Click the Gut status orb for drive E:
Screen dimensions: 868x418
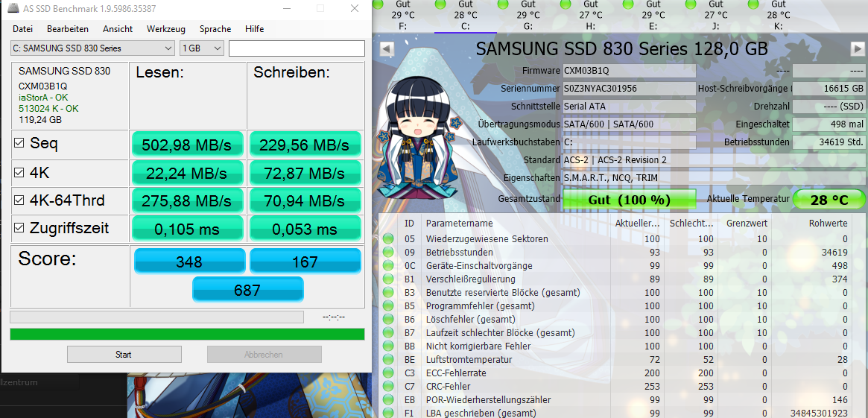coord(628,4)
